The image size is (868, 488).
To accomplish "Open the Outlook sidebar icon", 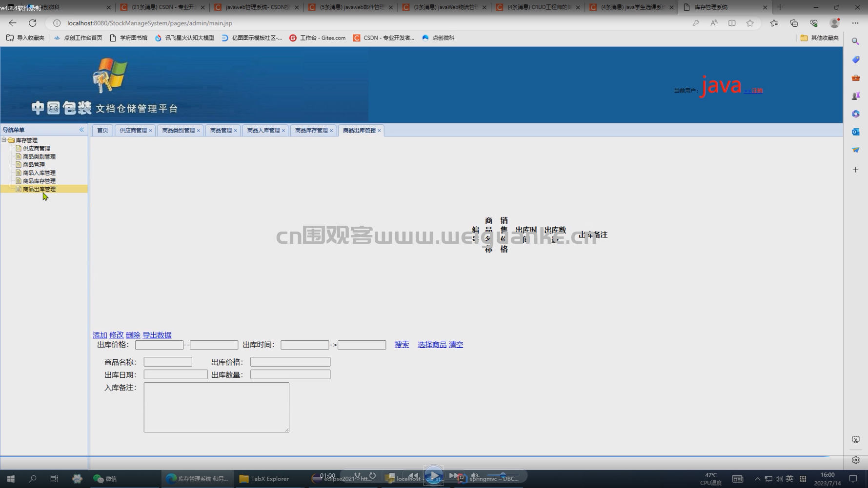I will tap(855, 132).
